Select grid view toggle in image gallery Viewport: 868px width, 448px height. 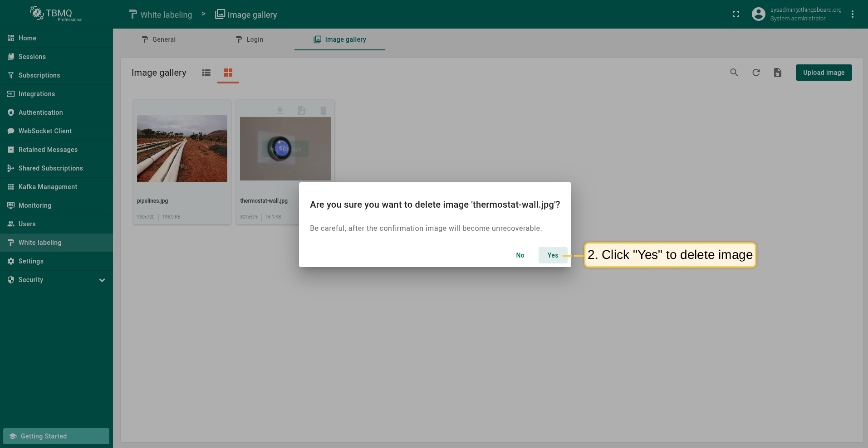(228, 73)
